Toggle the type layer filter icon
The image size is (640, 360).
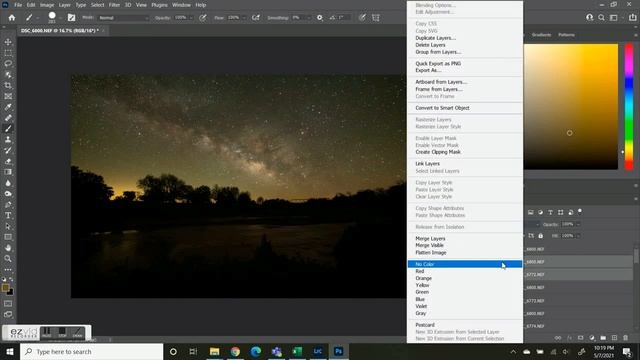pos(550,212)
